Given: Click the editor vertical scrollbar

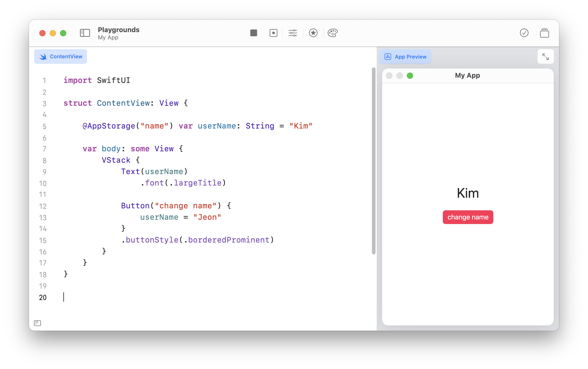Looking at the screenshot, I should click(373, 161).
